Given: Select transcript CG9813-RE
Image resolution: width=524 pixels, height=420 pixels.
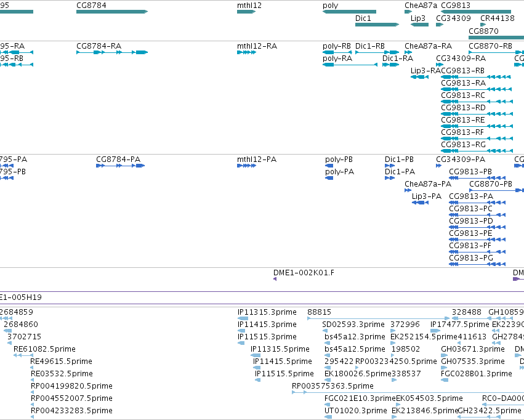Looking at the screenshot, I should coord(477,126).
